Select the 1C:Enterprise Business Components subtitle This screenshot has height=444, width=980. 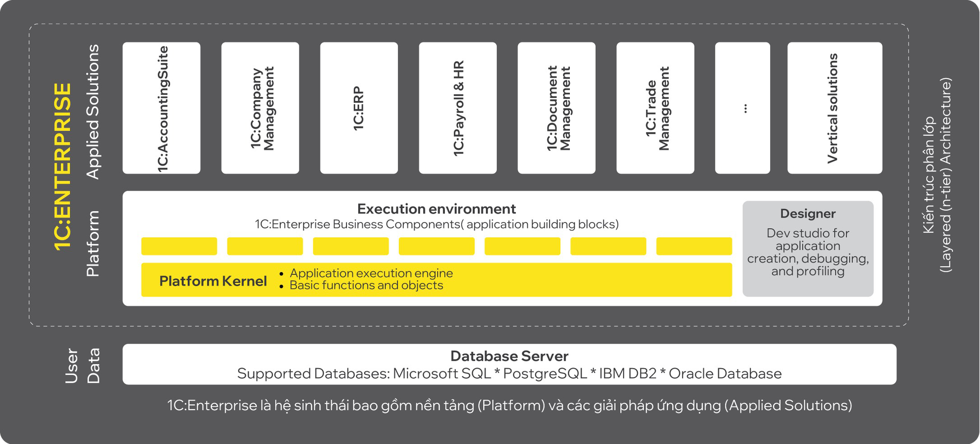[x=437, y=224]
